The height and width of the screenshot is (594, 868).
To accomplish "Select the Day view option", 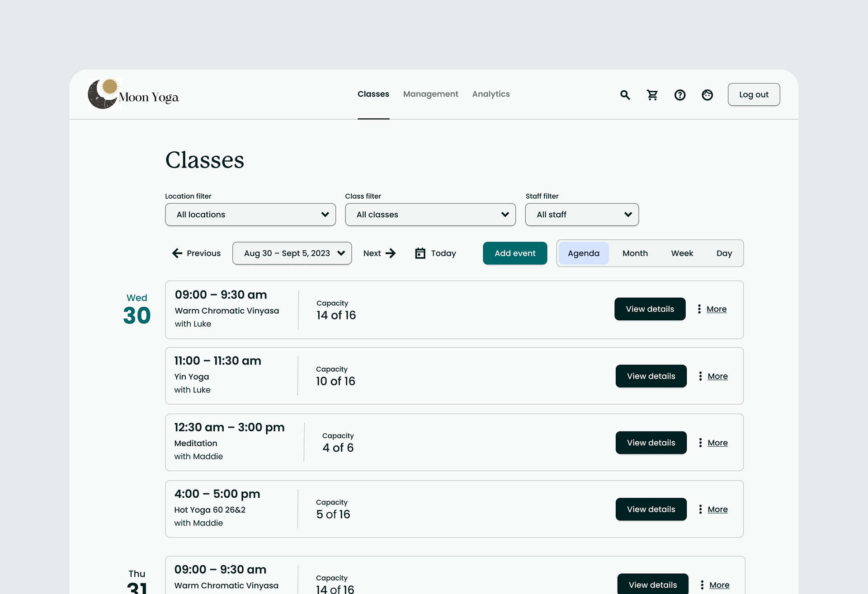I will [724, 253].
